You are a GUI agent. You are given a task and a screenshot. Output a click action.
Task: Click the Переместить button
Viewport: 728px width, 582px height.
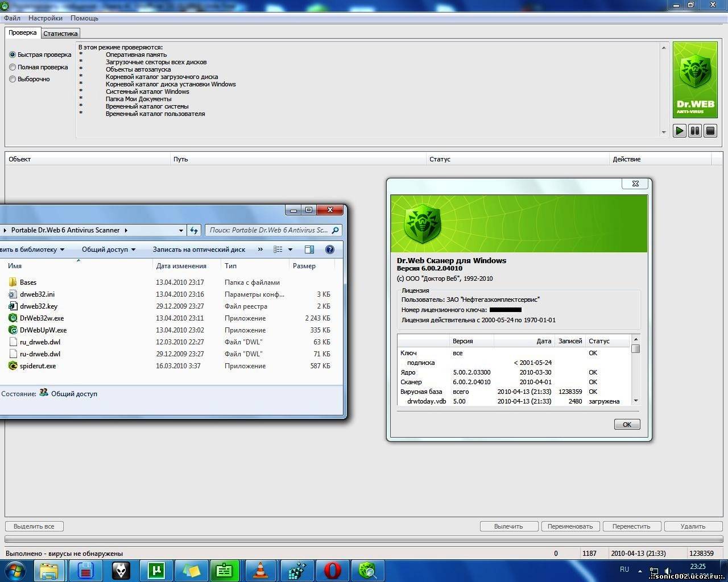(x=631, y=526)
